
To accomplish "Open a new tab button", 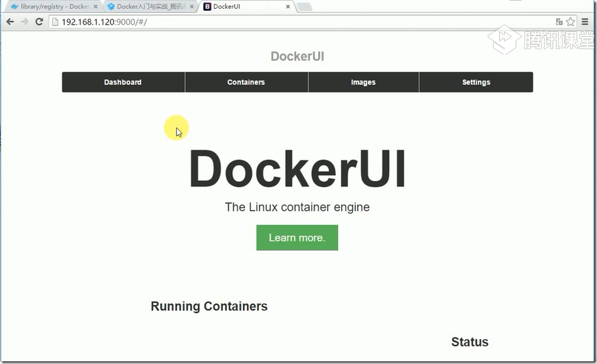I will click(304, 7).
